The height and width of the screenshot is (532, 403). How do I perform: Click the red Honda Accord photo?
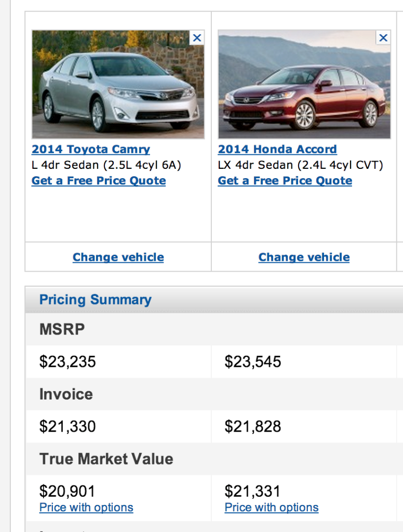(304, 84)
